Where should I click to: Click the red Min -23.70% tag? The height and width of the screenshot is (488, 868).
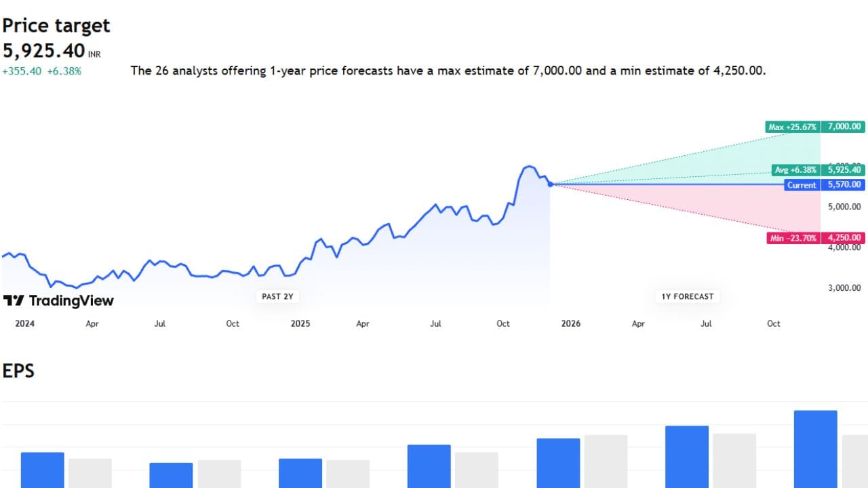tap(793, 238)
